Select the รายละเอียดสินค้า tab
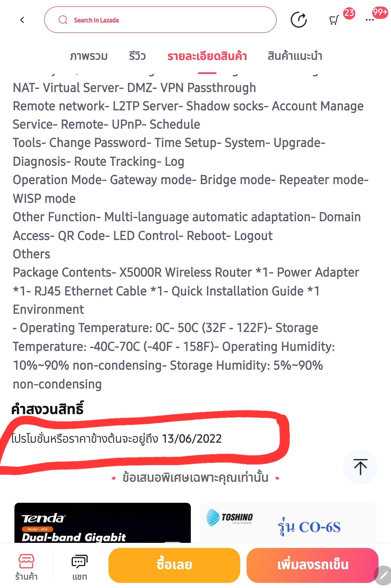Screen dimensions: 391x588 click(207, 56)
